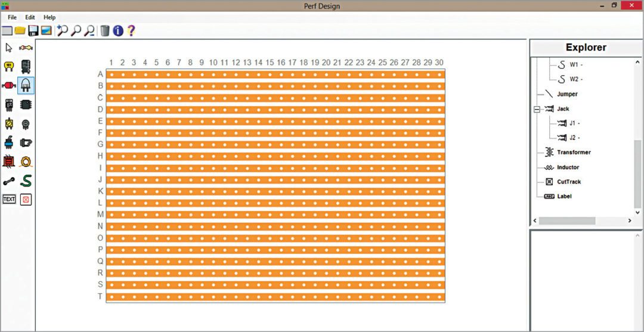Screen dimensions: 644x332
Task: Open the yellow folder file icon
Action: tap(20, 30)
